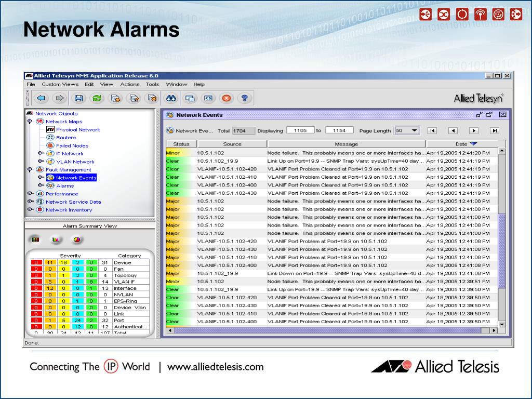The height and width of the screenshot is (399, 532).
Task: Expand the Network Service Data node
Action: [31, 202]
